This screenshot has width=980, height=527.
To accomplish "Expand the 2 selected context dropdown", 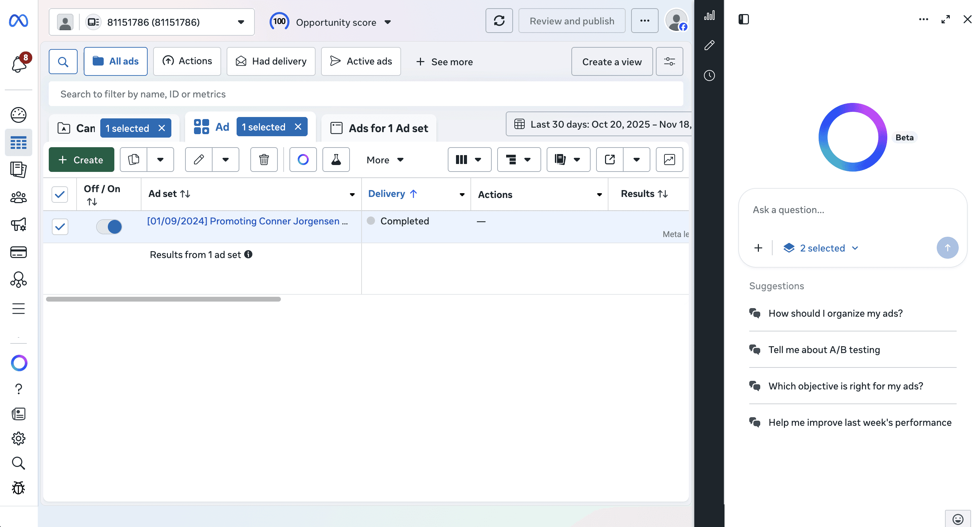I will pos(822,248).
